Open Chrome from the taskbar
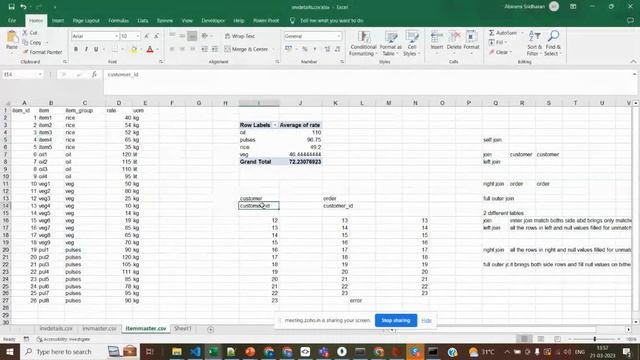This screenshot has width=640, height=360. tap(378, 352)
